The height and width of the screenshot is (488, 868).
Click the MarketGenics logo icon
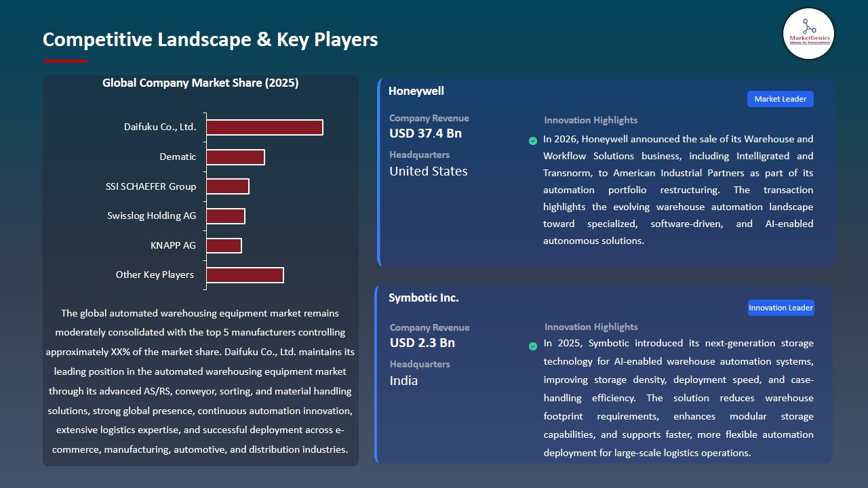coord(809,34)
